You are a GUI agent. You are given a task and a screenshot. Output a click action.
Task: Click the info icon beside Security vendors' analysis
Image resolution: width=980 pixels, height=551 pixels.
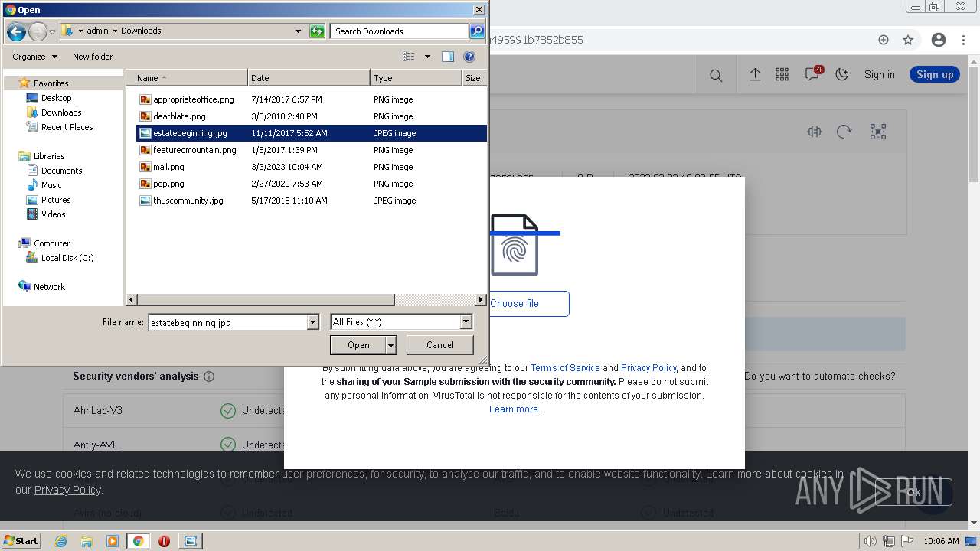pos(209,377)
